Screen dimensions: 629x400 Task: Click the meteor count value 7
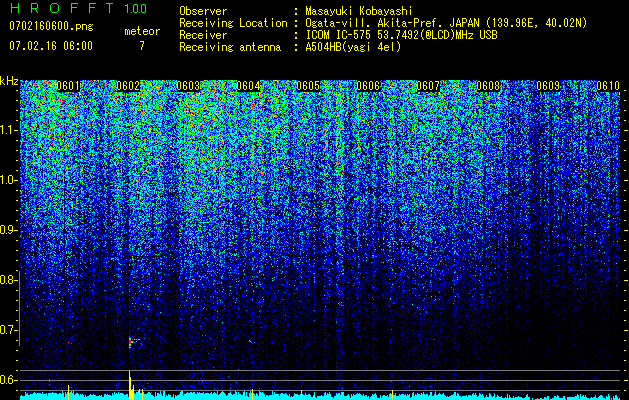(x=142, y=46)
